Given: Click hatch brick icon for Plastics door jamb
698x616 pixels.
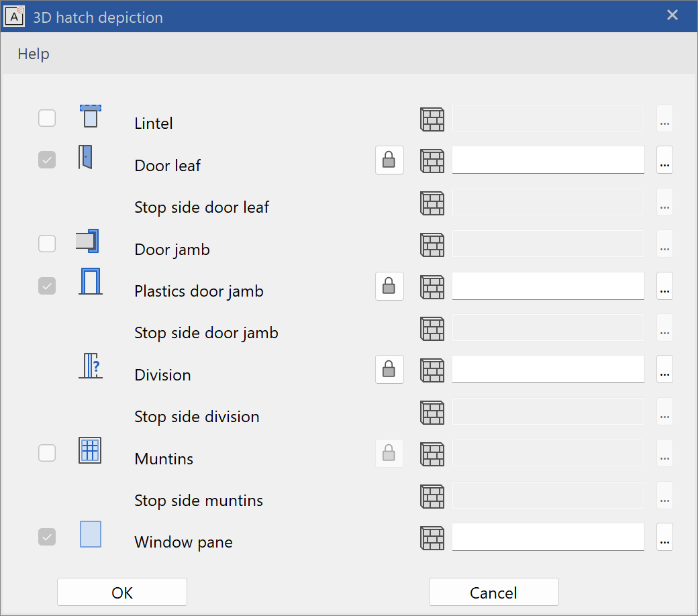Looking at the screenshot, I should [x=432, y=287].
